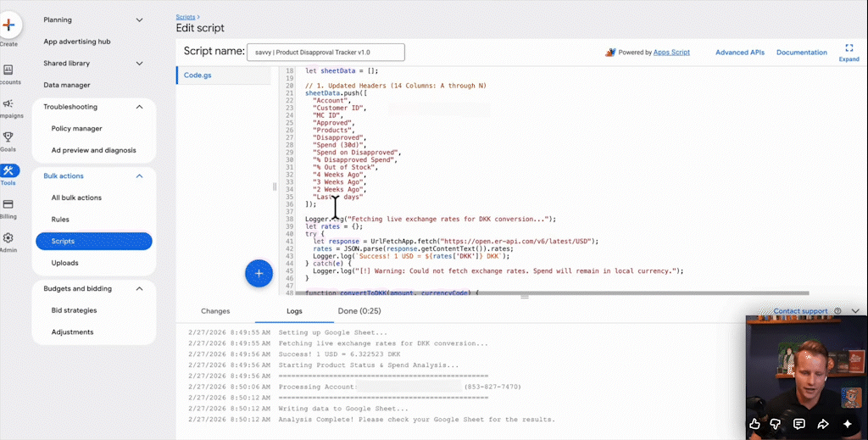The width and height of the screenshot is (868, 440).
Task: Click the Script name input field
Action: click(325, 52)
